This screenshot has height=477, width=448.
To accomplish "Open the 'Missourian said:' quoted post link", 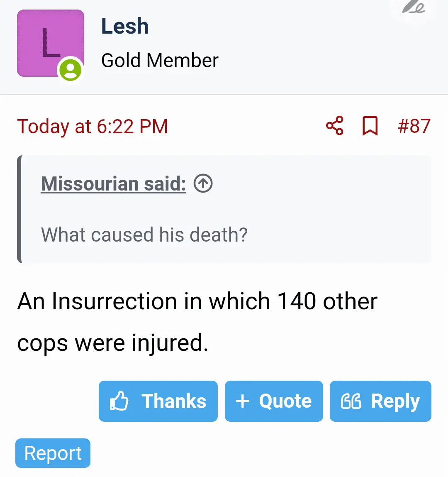I will click(113, 183).
